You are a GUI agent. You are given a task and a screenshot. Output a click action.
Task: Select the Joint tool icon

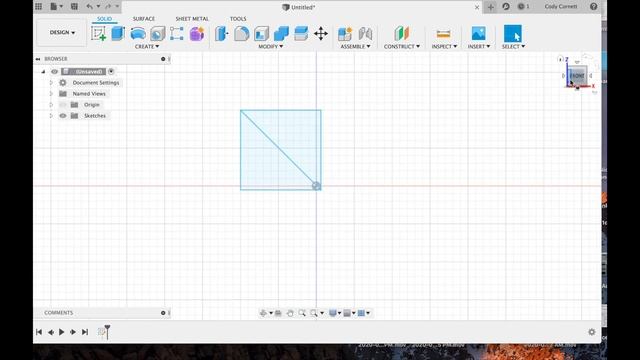[x=365, y=34]
